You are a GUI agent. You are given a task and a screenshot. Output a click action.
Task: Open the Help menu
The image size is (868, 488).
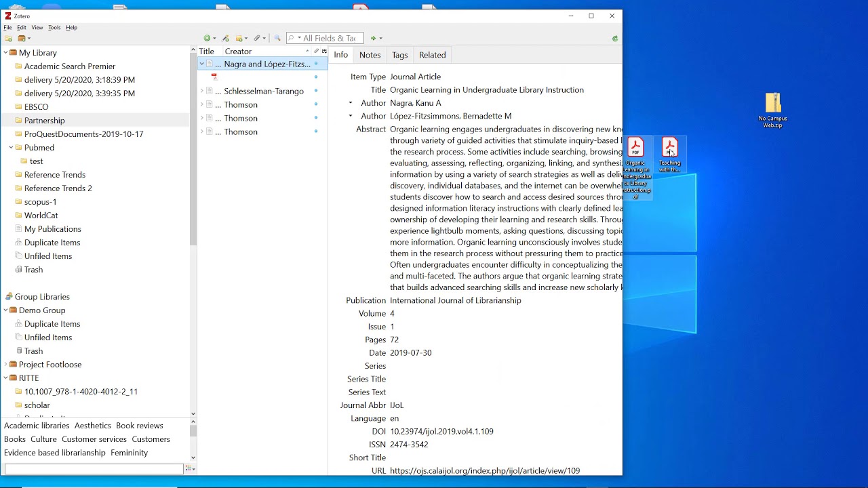[72, 28]
